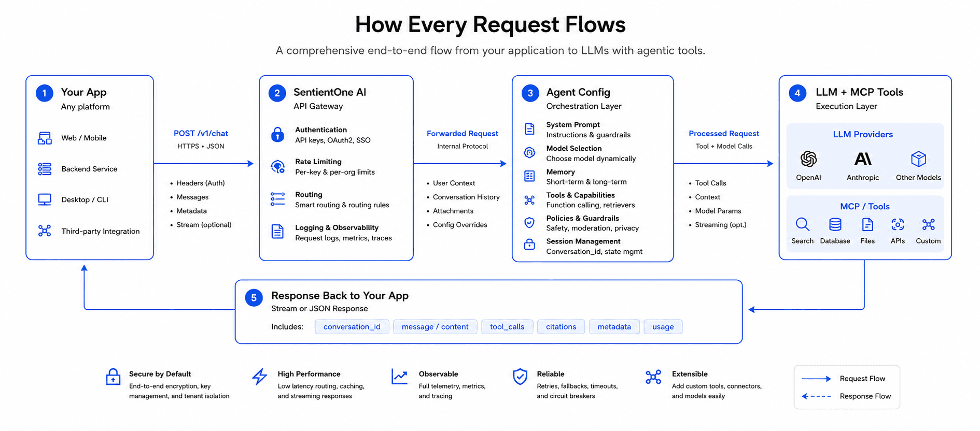Click the "Response Back to Your App" heading
980x431 pixels.
pyautogui.click(x=340, y=296)
